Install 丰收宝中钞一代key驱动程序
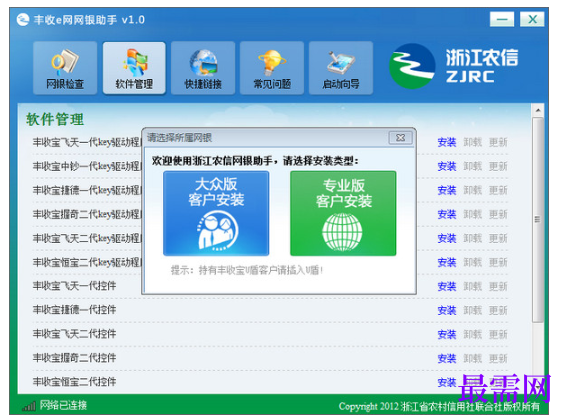This screenshot has width=570, height=420. (x=447, y=166)
